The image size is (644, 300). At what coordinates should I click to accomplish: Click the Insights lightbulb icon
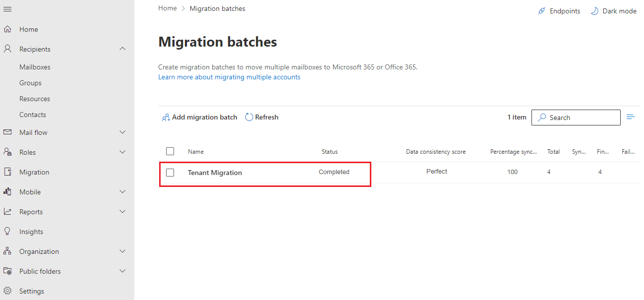point(7,232)
